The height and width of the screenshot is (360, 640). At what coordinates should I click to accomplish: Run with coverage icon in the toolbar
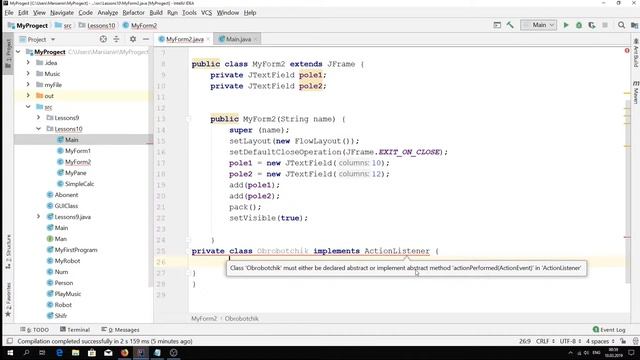click(592, 25)
